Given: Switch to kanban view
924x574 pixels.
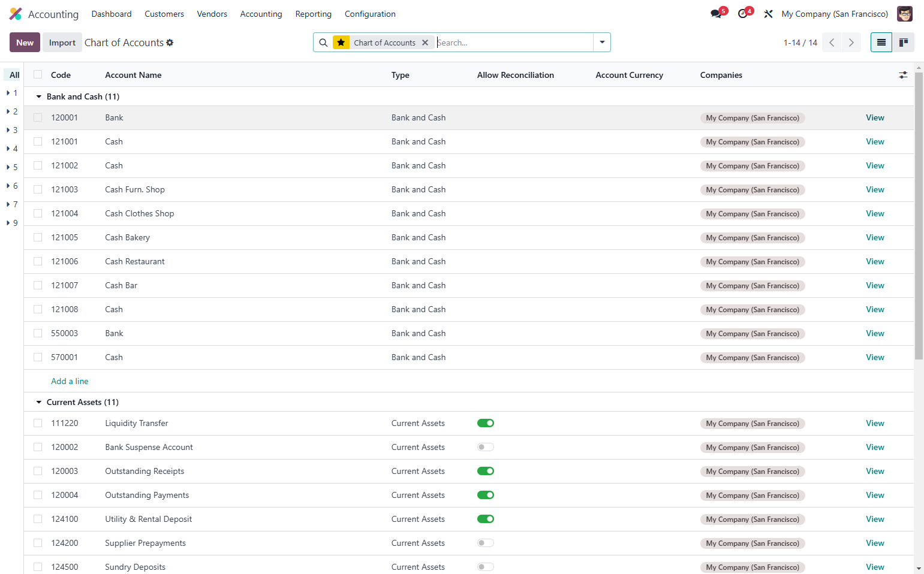Looking at the screenshot, I should tap(904, 43).
